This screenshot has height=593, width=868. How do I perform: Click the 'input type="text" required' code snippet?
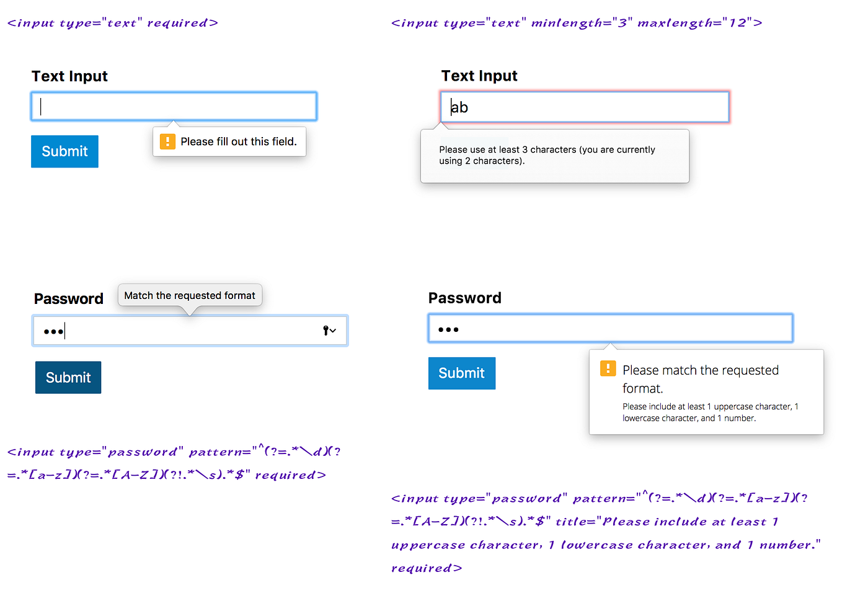[113, 23]
